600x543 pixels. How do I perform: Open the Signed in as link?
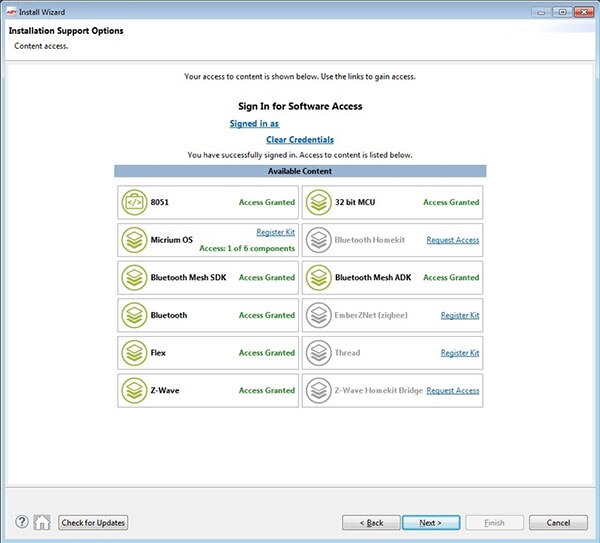254,124
